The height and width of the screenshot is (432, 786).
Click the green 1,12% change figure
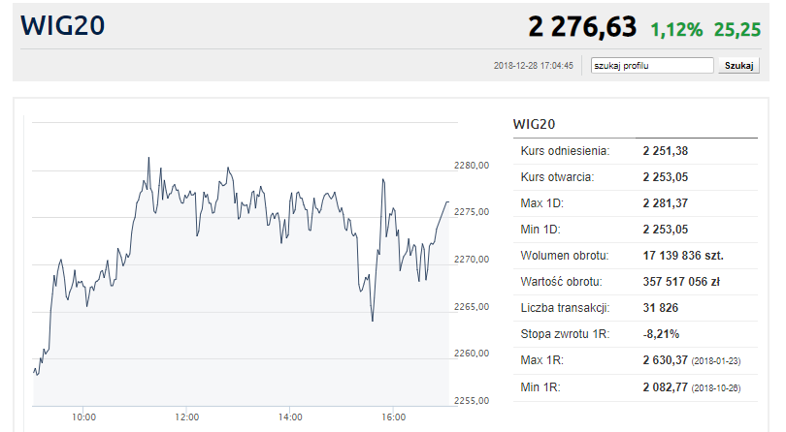(677, 30)
